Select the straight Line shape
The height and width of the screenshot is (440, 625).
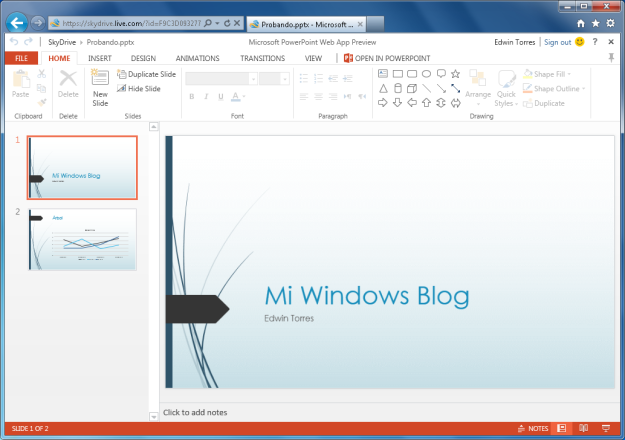(x=426, y=88)
